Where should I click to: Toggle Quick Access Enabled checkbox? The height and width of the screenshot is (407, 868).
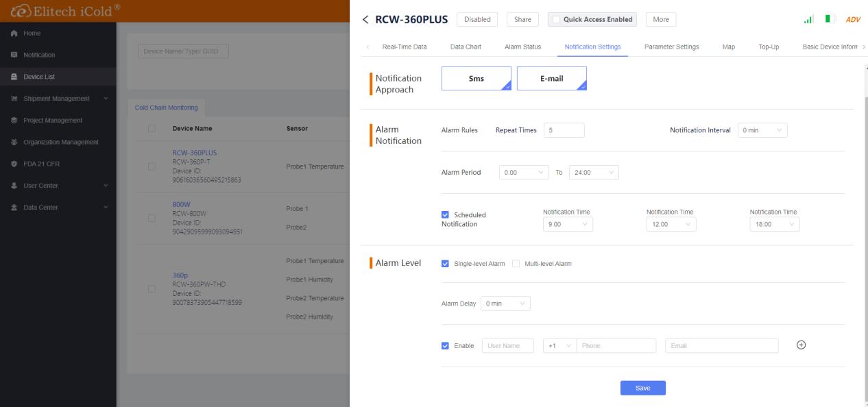557,19
